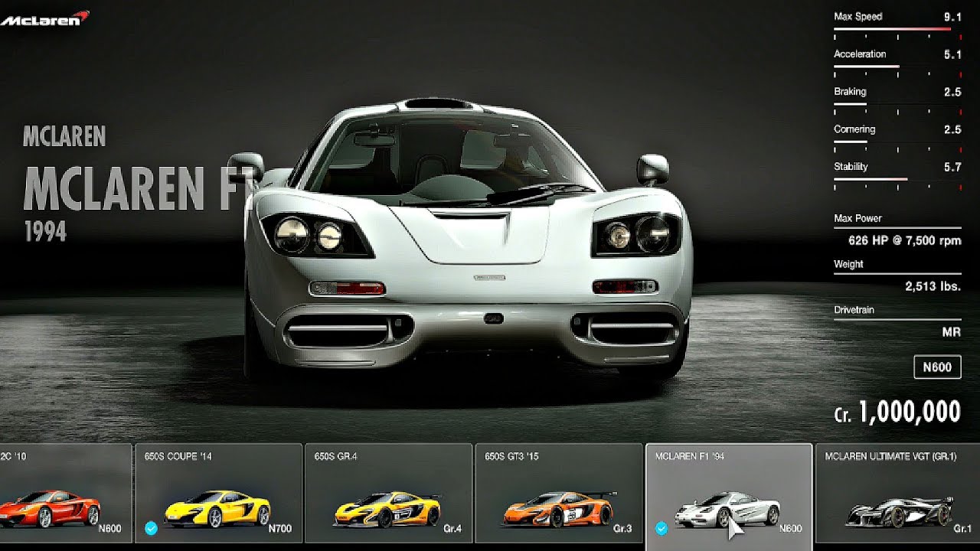Click the Drivetrain label
Viewport: 980px width, 551px height.
click(854, 310)
